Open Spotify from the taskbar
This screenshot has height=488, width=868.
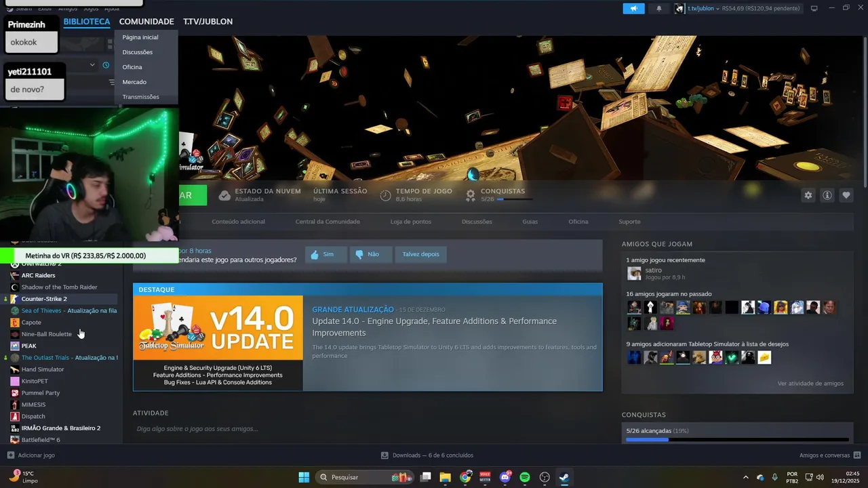point(525,477)
